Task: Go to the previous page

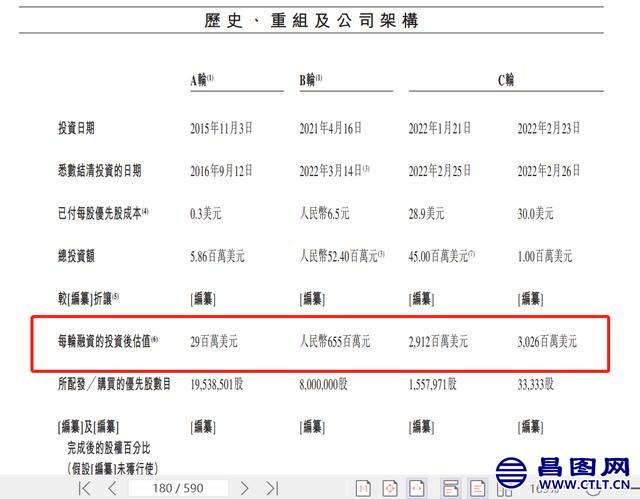Action: (113, 488)
